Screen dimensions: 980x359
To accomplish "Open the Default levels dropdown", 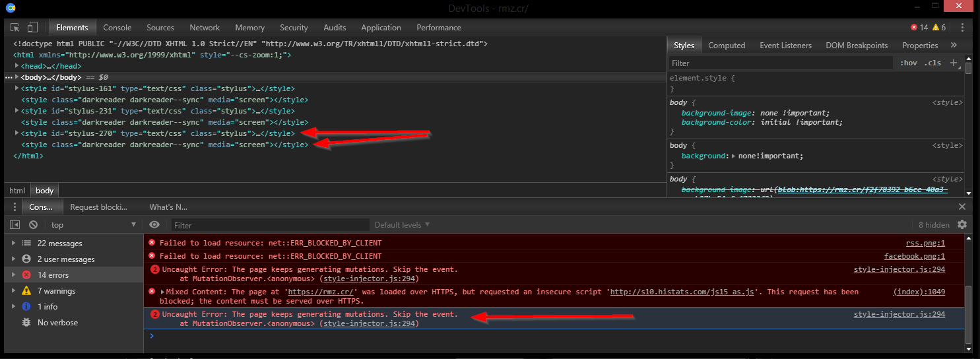I will click(x=401, y=224).
